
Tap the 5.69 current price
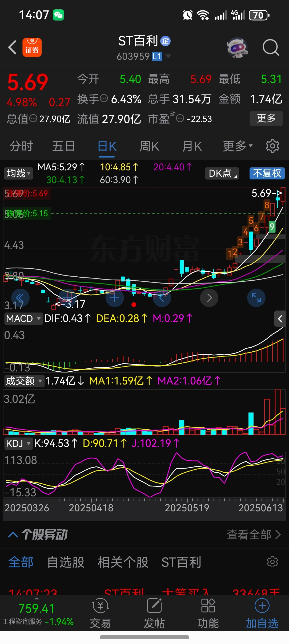coord(28,83)
